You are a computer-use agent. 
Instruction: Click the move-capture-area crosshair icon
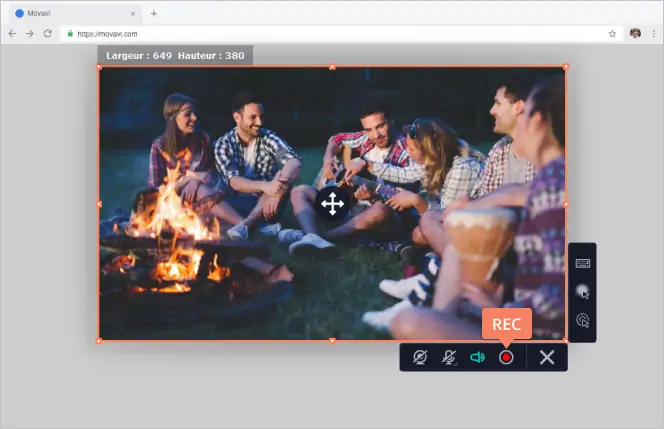[x=332, y=204]
